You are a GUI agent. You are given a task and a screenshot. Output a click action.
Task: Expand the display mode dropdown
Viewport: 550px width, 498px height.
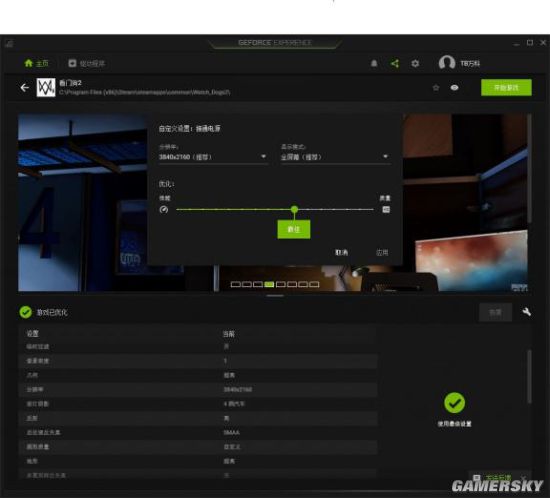[x=335, y=157]
